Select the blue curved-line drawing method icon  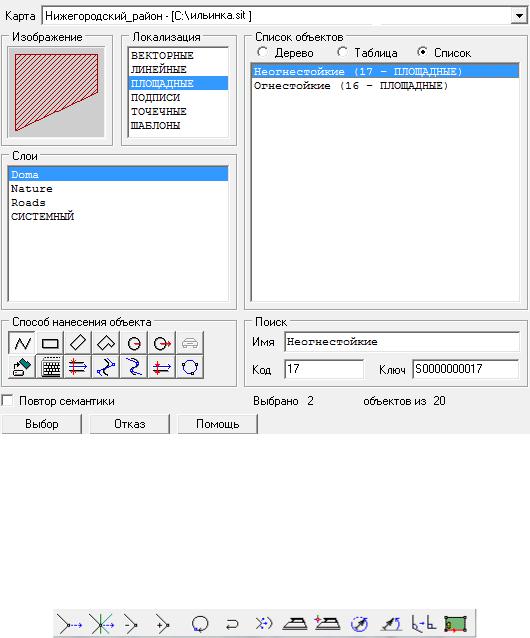(x=134, y=367)
